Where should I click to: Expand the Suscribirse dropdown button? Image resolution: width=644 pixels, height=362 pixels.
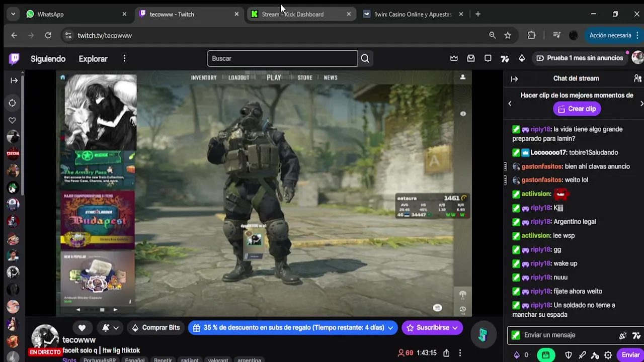[x=455, y=328]
